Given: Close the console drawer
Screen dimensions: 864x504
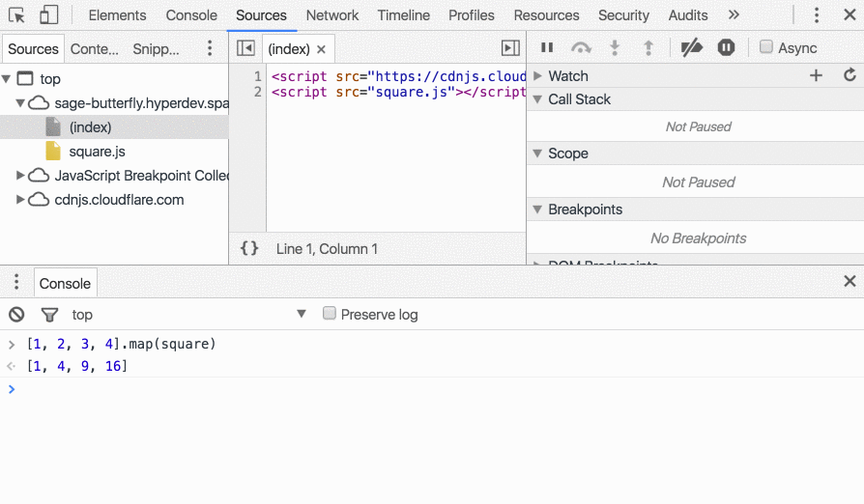Looking at the screenshot, I should pyautogui.click(x=850, y=281).
